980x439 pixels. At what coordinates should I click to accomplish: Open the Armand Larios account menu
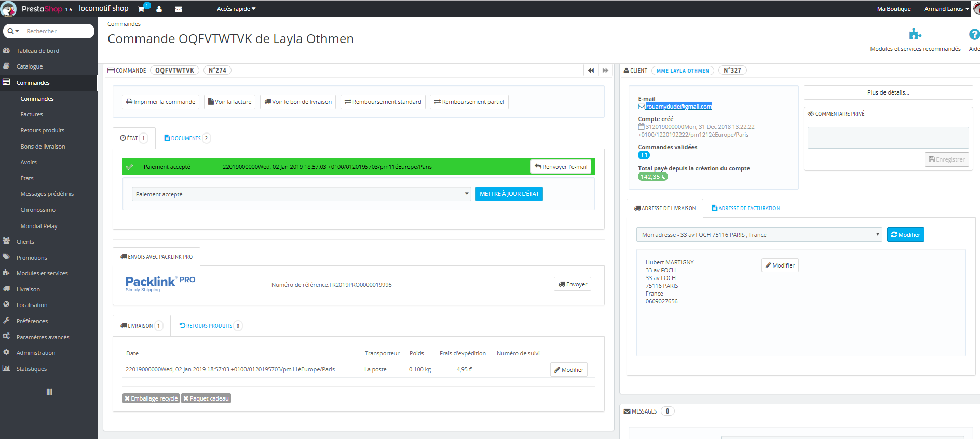coord(946,9)
